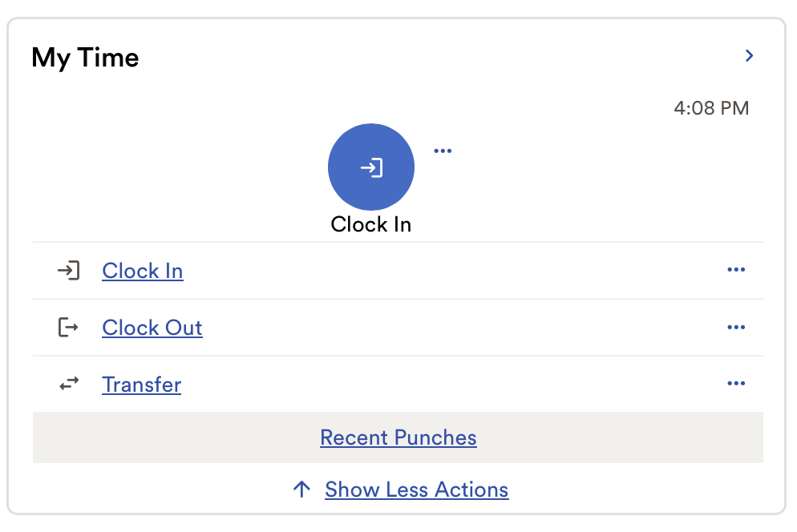This screenshot has width=797, height=532.
Task: Open the three-dot menu on the Clock Out row
Action: coord(736,327)
